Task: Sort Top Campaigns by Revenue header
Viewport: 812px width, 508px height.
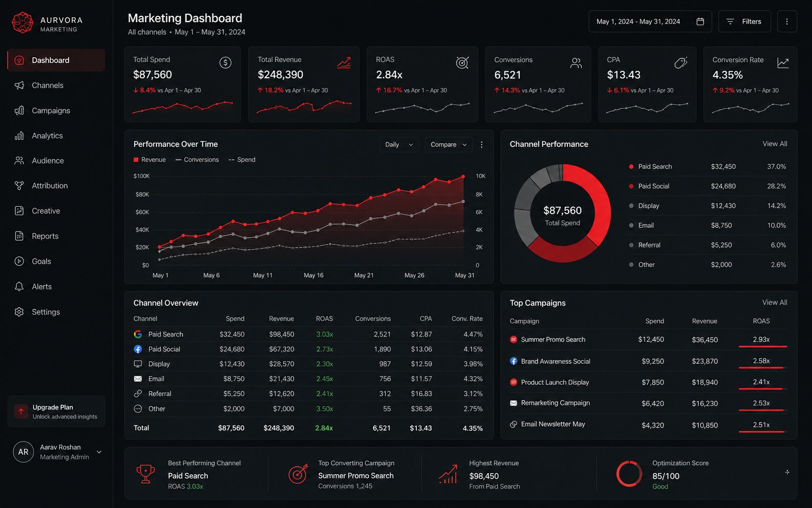Action: 704,321
